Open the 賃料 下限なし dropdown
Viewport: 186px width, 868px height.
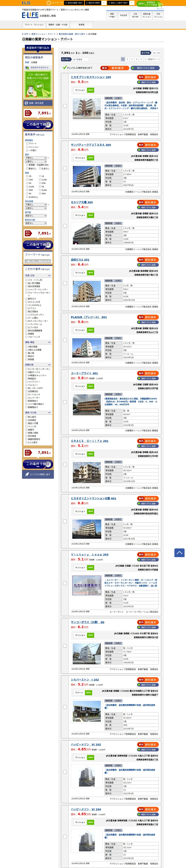pyautogui.click(x=36, y=158)
